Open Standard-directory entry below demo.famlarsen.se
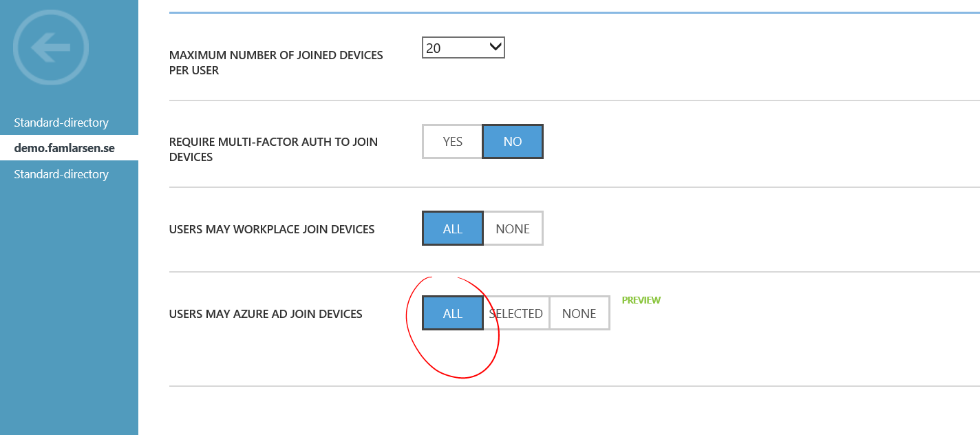 click(x=61, y=174)
